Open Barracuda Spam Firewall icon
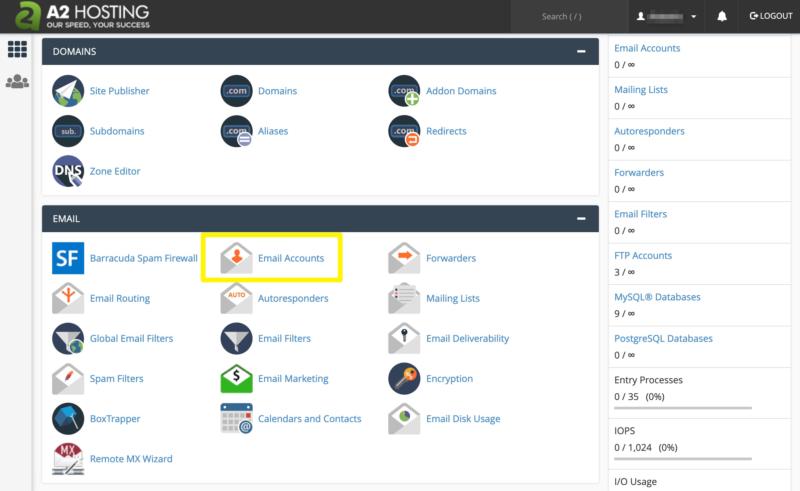This screenshot has height=491, width=800. click(x=68, y=258)
